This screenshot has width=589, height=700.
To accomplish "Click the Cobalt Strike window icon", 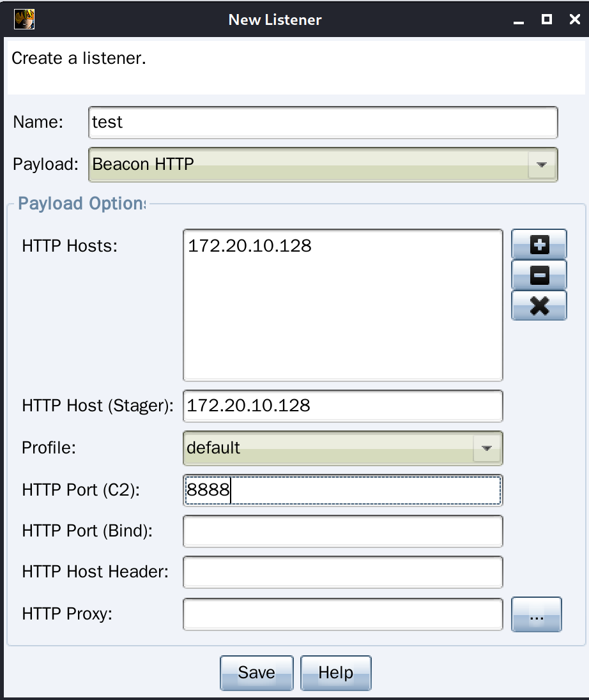I will click(x=24, y=19).
